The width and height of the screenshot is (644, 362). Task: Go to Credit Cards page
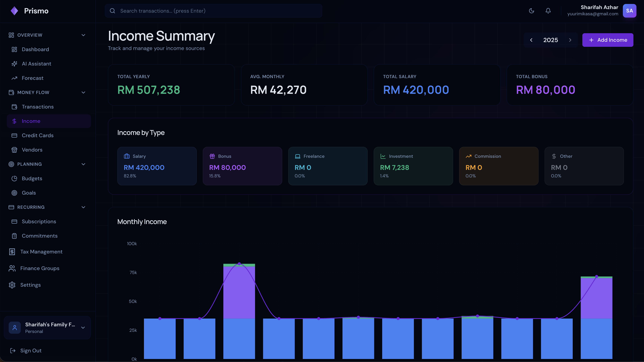tap(38, 135)
